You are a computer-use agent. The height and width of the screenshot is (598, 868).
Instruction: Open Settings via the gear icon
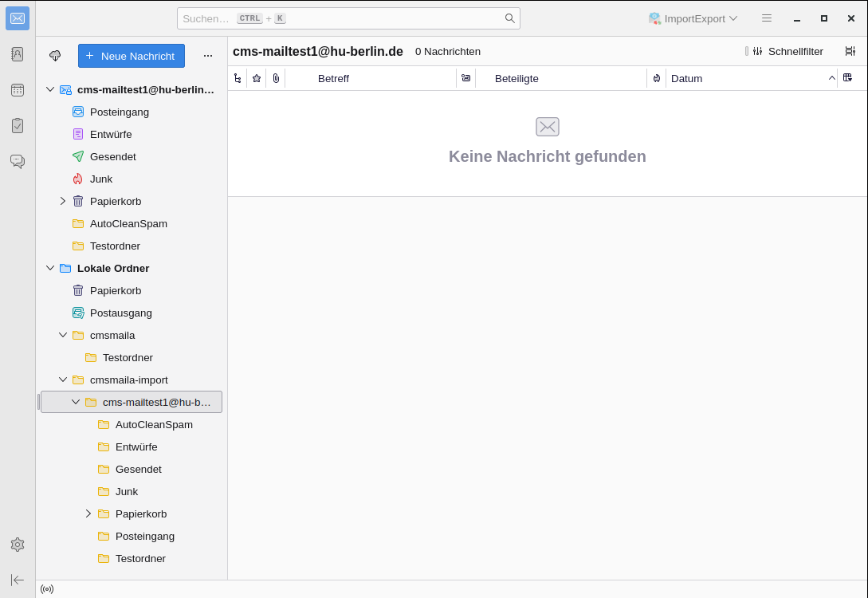[x=18, y=545]
